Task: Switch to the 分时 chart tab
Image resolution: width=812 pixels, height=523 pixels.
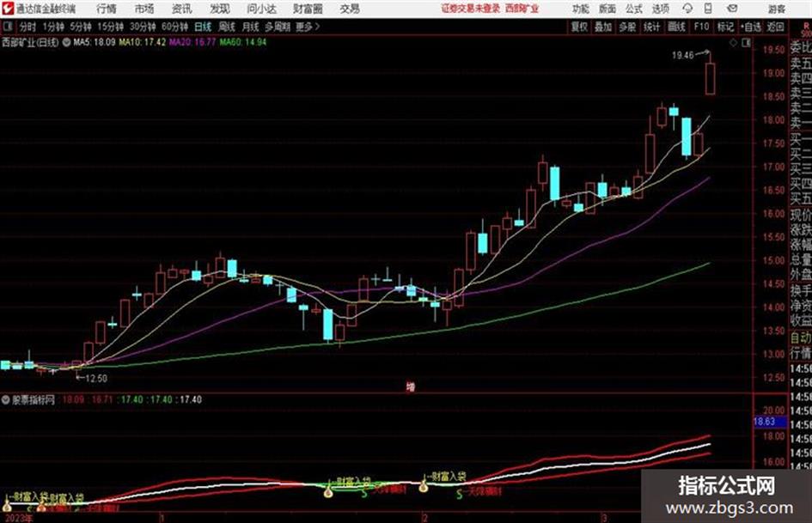Action: 28,27
